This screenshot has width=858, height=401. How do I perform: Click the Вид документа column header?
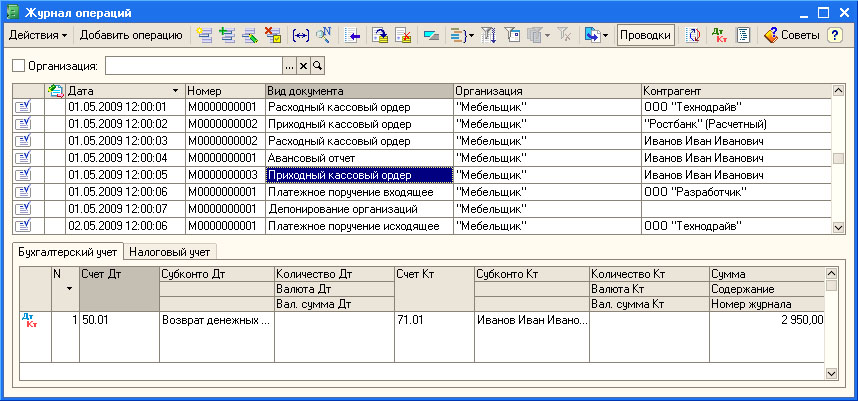(360, 91)
